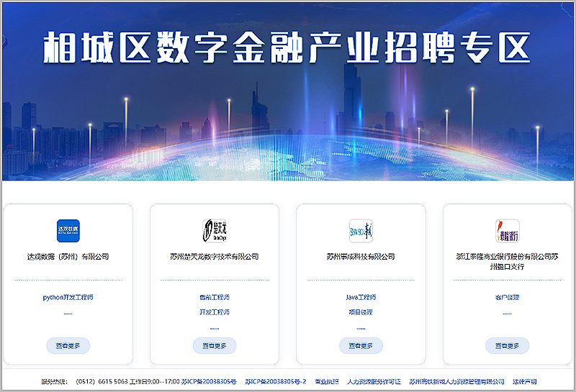
Task: Open the 苏ICP备20038305号 footer link
Action: pos(209,382)
